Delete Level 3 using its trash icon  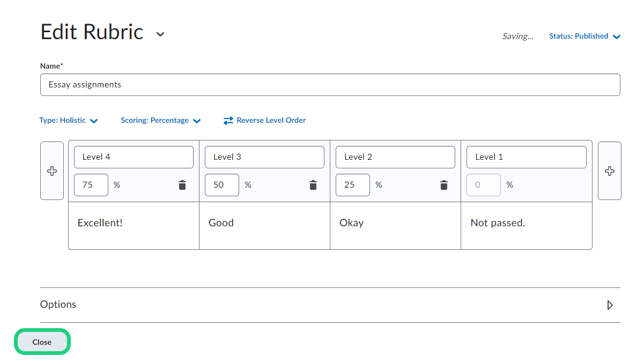pos(313,185)
